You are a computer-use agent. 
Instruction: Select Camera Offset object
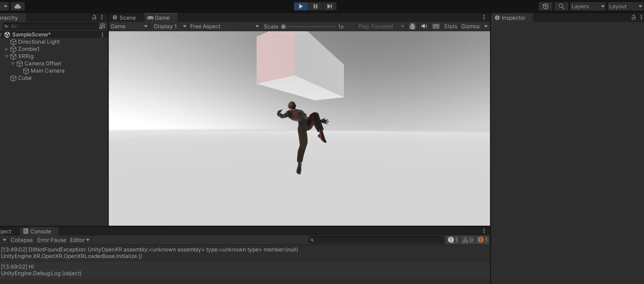(43, 64)
